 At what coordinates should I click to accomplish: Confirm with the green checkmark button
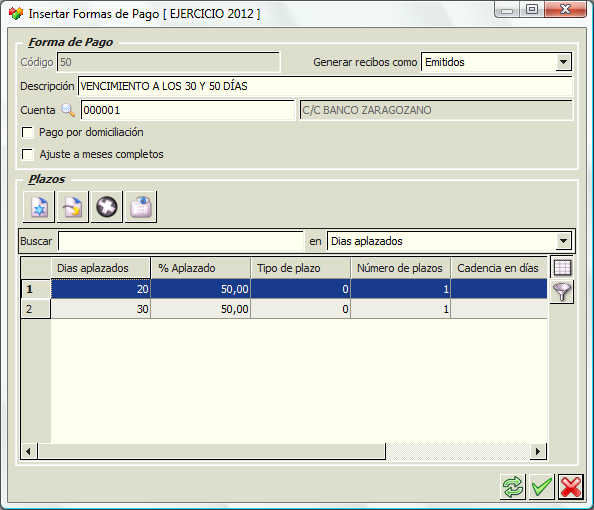(542, 487)
